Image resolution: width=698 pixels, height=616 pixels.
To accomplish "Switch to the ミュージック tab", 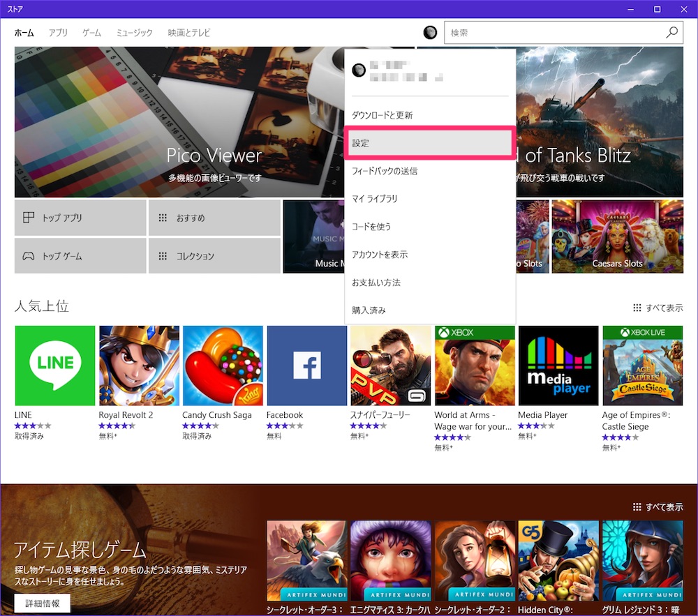I will point(135,33).
